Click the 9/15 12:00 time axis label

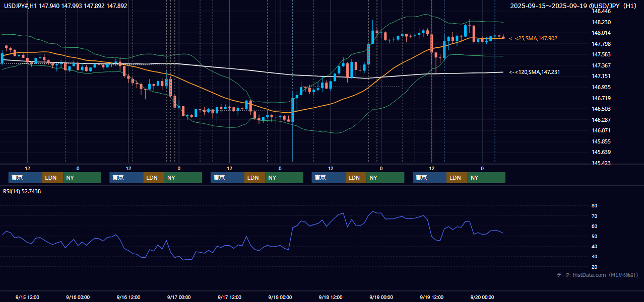(x=27, y=297)
